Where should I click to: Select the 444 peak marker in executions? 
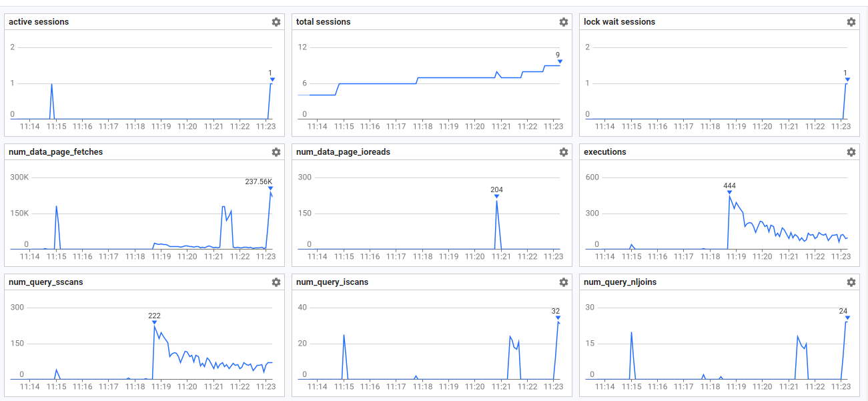729,193
